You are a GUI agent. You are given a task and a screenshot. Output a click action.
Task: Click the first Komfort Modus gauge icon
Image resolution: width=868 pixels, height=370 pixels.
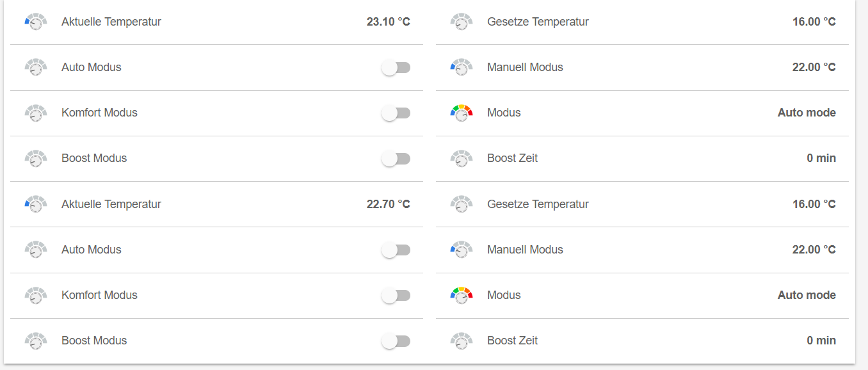(x=36, y=113)
